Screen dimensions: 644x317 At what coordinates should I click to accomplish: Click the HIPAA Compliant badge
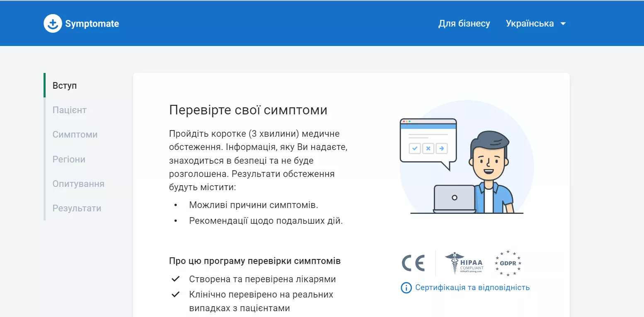point(464,263)
